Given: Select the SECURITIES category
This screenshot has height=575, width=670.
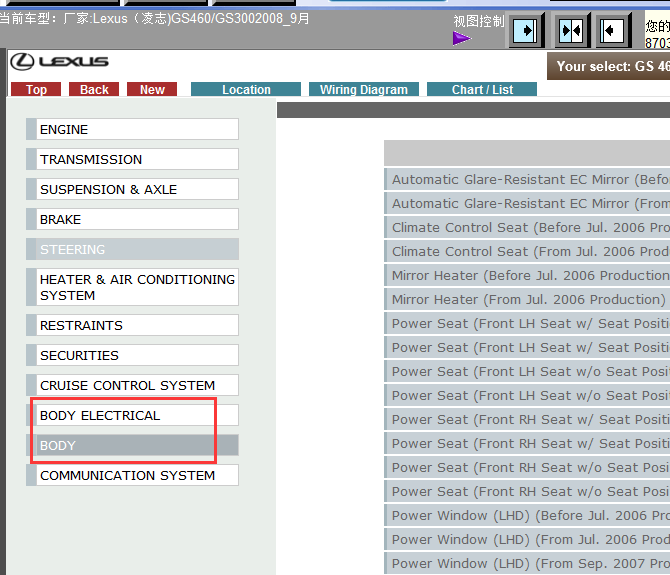Looking at the screenshot, I should point(132,355).
